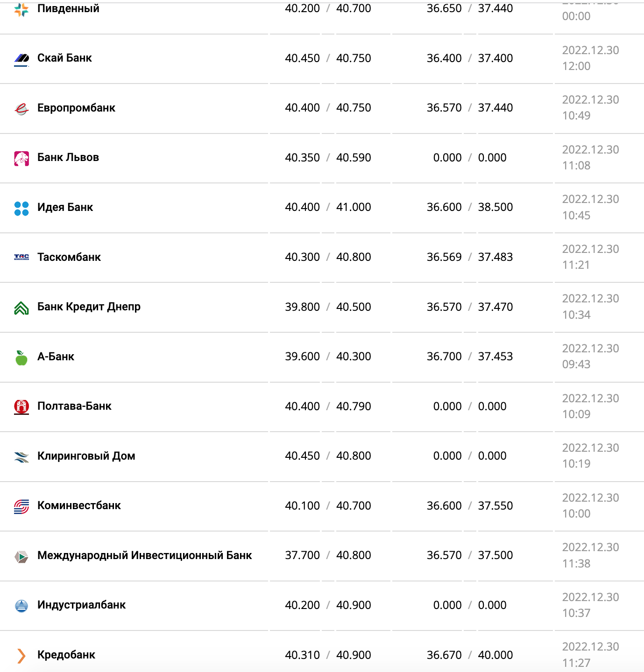
Task: Click А-Банк rate 39.600 / 40.300
Action: (x=328, y=357)
